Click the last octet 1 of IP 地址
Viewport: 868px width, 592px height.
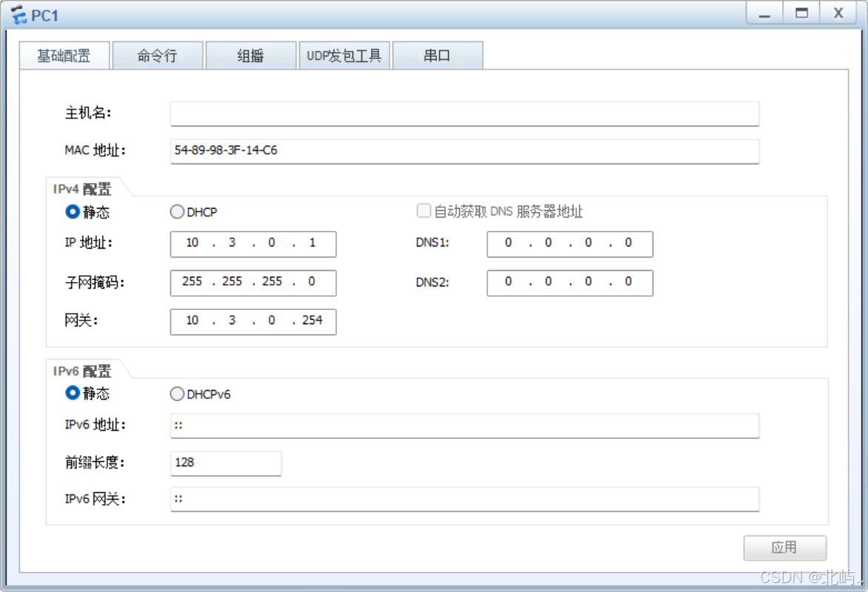313,243
